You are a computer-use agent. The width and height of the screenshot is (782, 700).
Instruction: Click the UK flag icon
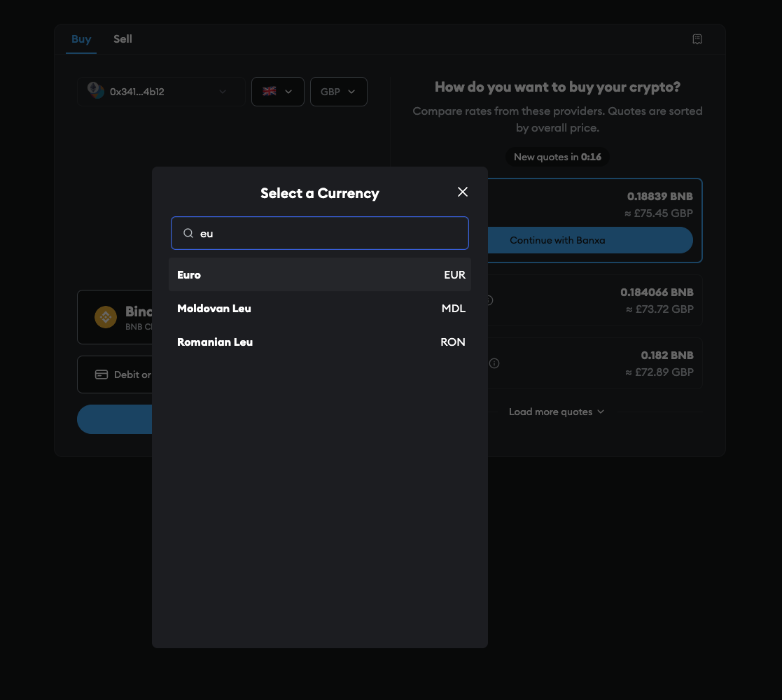[269, 91]
